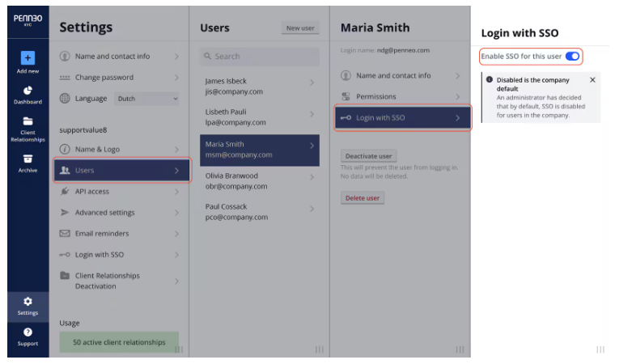The height and width of the screenshot is (364, 632).
Task: Expand chevron on James Isbeck user row
Action: click(x=312, y=83)
